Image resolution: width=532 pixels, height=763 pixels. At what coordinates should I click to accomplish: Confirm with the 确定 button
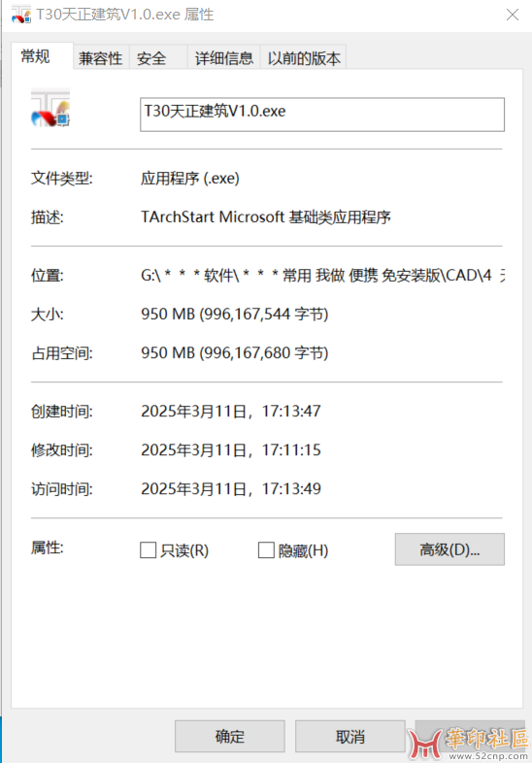point(230,736)
